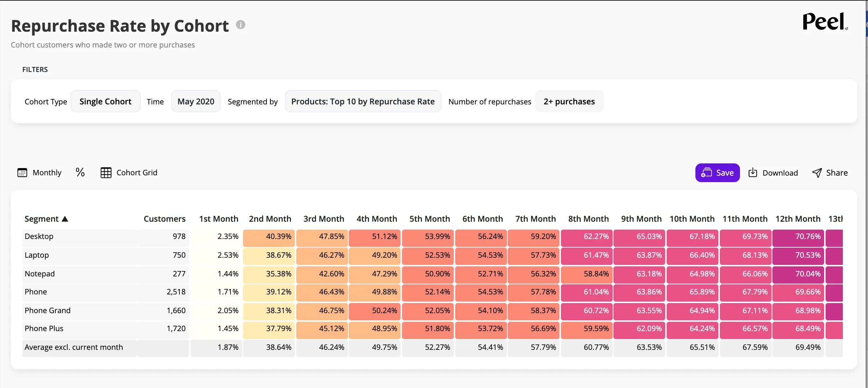The height and width of the screenshot is (388, 868).
Task: Click the 12th Month column header
Action: [x=798, y=219]
